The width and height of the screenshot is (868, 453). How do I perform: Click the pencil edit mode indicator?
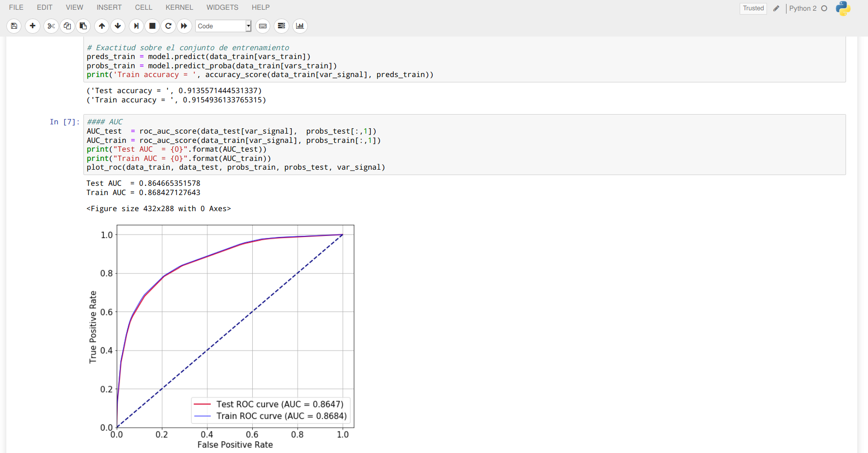[776, 8]
